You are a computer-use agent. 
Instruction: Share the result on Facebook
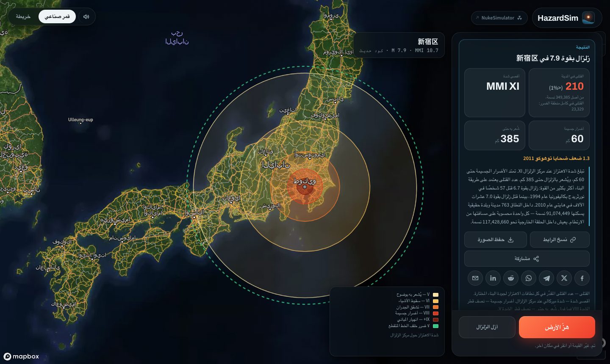[582, 278]
